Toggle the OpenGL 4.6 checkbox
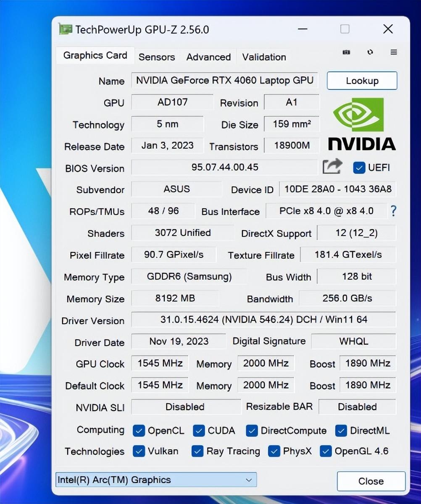The height and width of the screenshot is (504, 421). pos(326,451)
